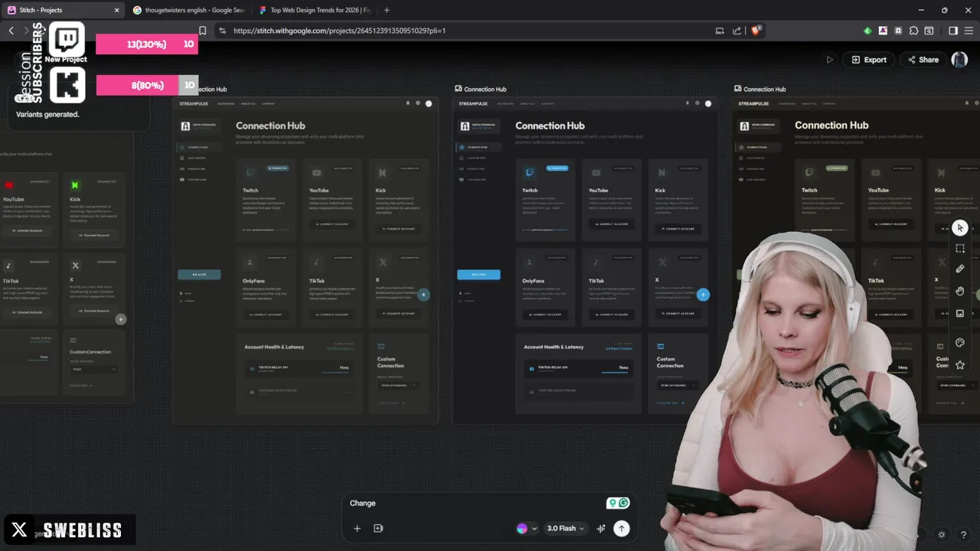Open the browser extensions puzzle icon
This screenshot has height=551, width=980.
pyautogui.click(x=913, y=31)
